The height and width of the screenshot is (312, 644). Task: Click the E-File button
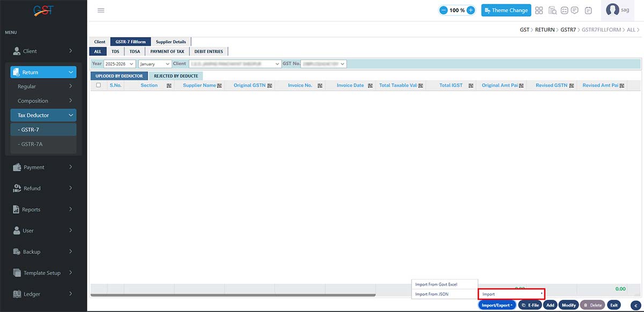click(530, 305)
